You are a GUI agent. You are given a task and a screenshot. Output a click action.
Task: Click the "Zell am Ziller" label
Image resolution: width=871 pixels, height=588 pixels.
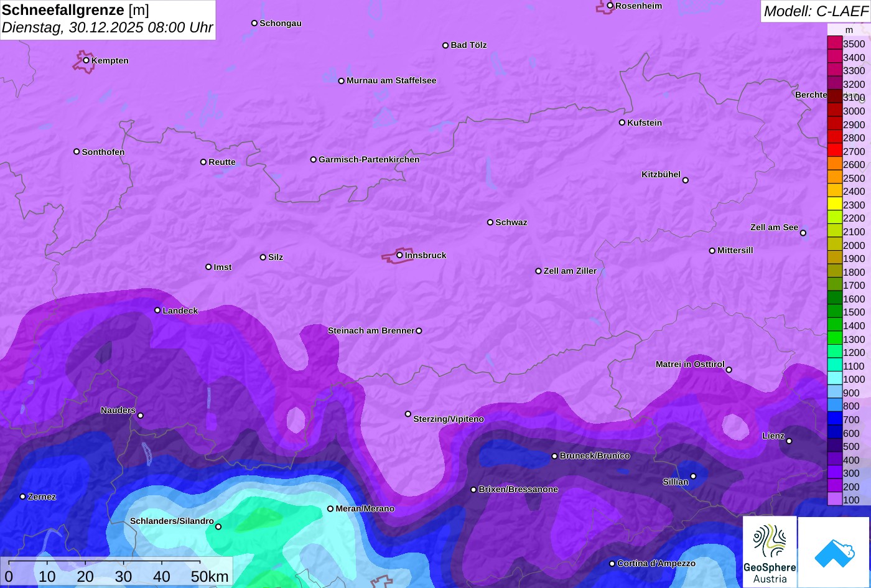[x=570, y=271]
